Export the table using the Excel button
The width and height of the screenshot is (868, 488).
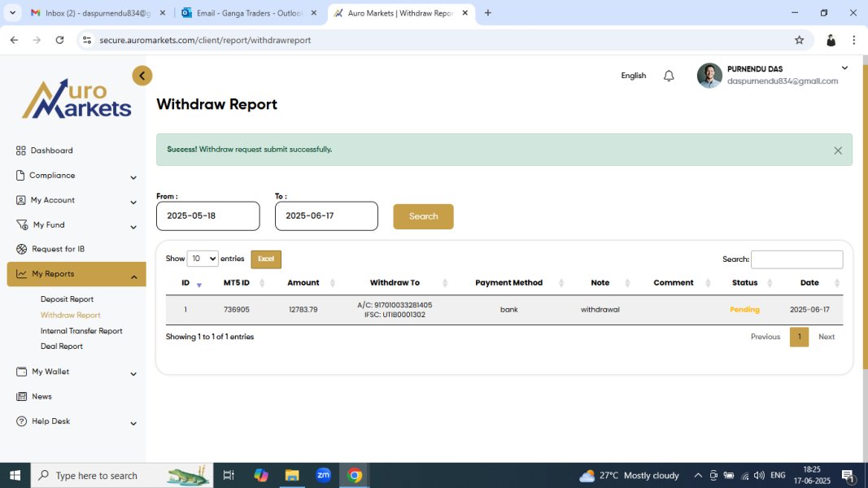tap(266, 259)
